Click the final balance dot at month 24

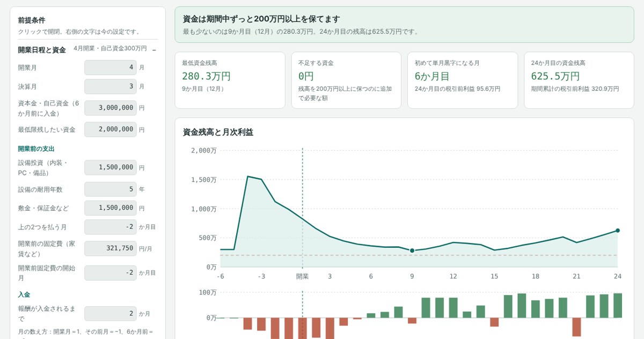[618, 231]
